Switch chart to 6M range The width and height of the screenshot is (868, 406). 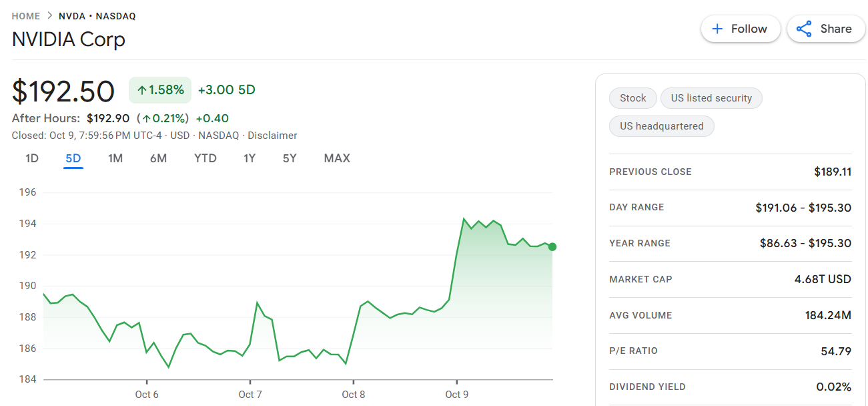pos(158,159)
